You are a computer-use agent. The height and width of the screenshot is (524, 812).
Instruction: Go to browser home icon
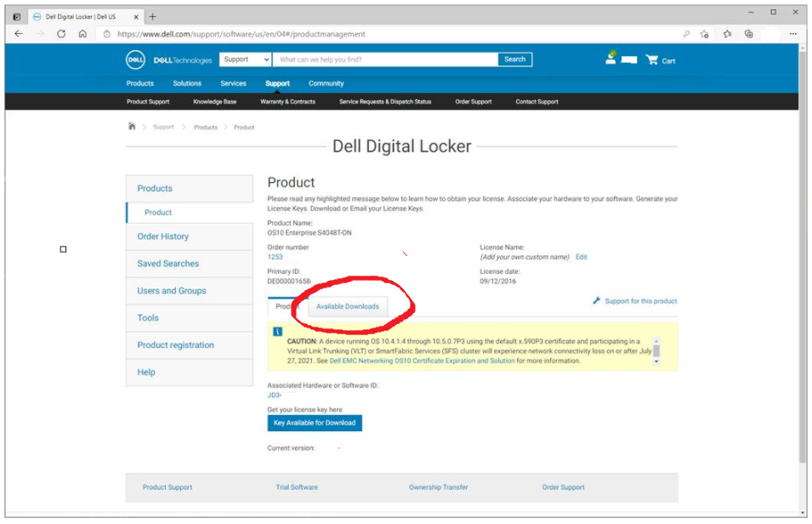click(x=82, y=34)
